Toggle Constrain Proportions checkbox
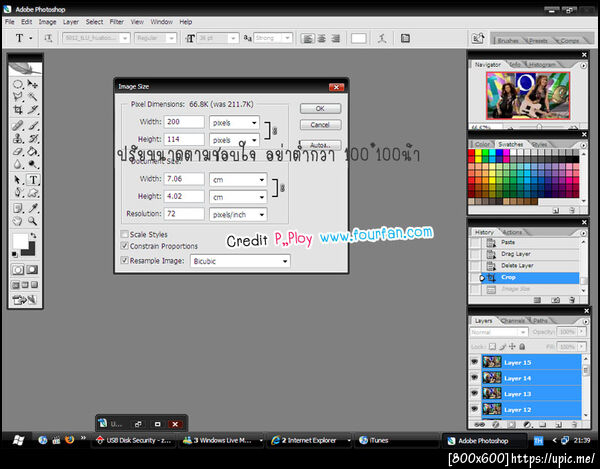Viewport: 600px width, 469px height. [124, 246]
